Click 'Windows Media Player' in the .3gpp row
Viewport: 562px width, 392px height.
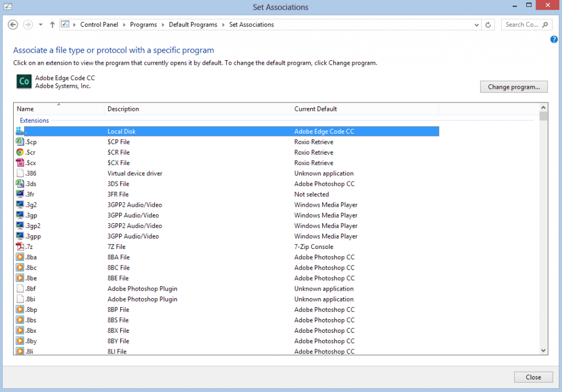click(326, 236)
